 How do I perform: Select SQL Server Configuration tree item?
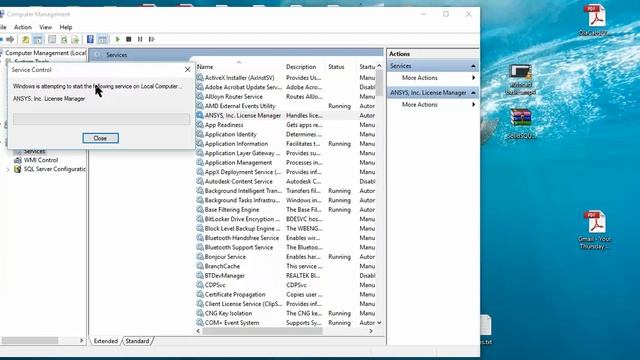click(55, 169)
